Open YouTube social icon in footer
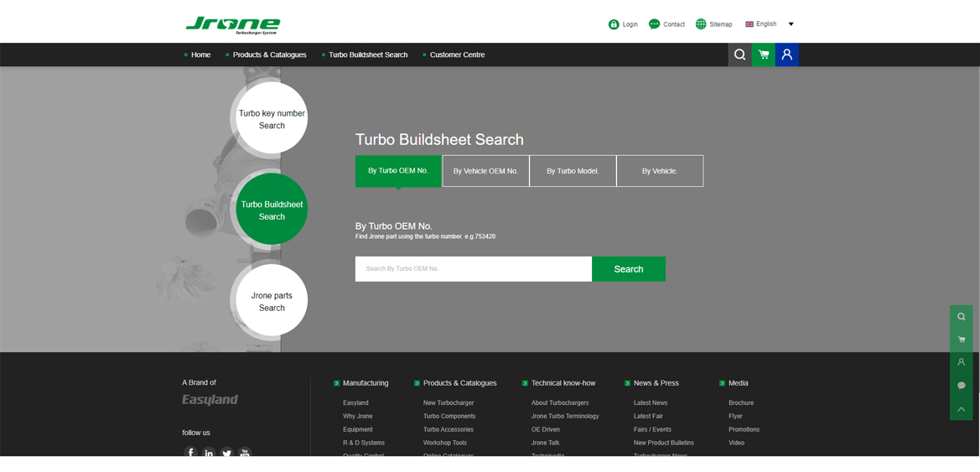980x472 pixels. click(x=245, y=452)
